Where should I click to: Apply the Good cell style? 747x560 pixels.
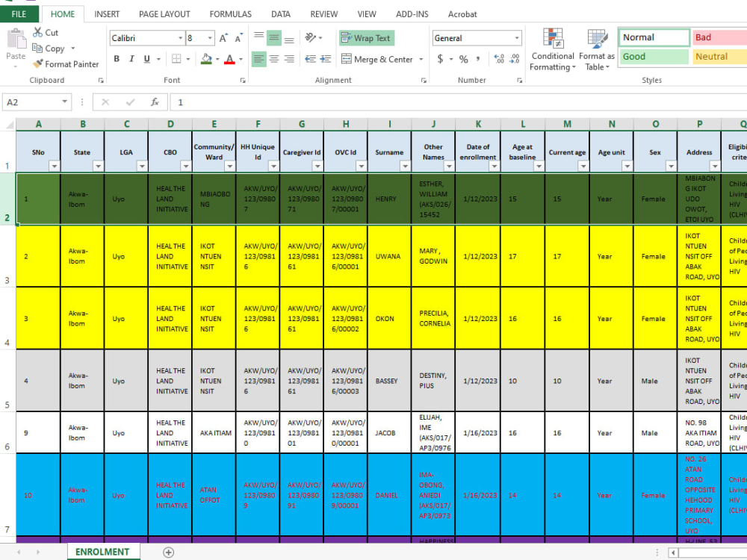coord(654,56)
